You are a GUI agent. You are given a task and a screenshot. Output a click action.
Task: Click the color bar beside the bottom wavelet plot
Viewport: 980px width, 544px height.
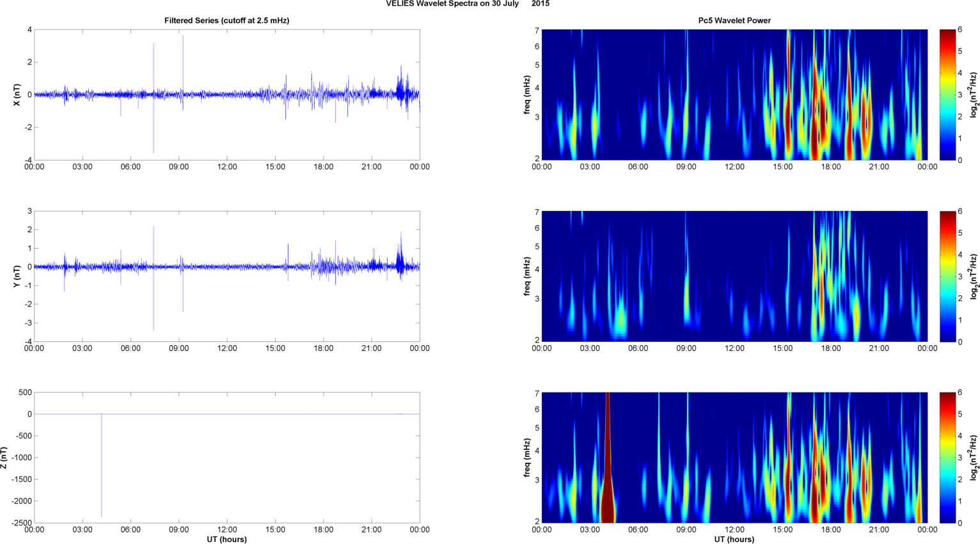click(x=947, y=458)
